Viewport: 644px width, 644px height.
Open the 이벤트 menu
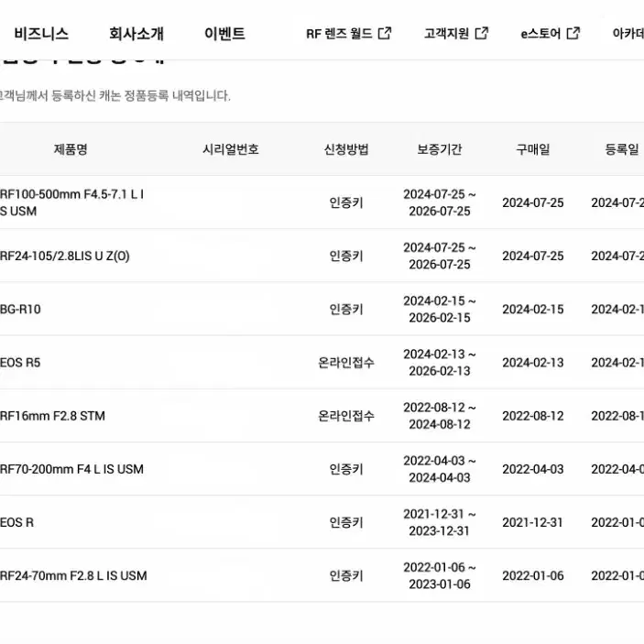click(224, 33)
